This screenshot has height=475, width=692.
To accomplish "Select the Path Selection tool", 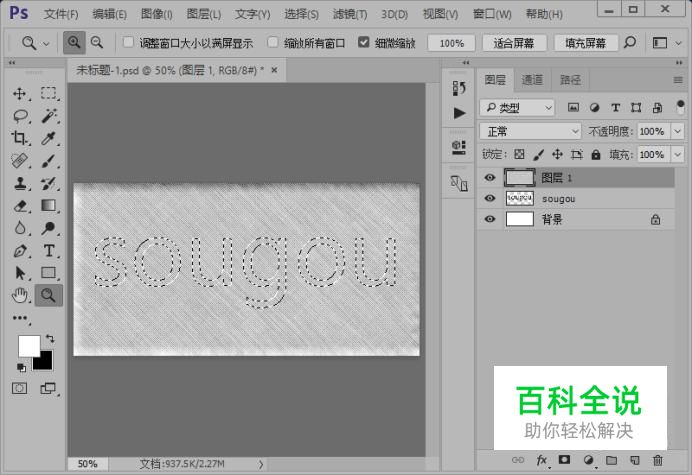I will (19, 273).
